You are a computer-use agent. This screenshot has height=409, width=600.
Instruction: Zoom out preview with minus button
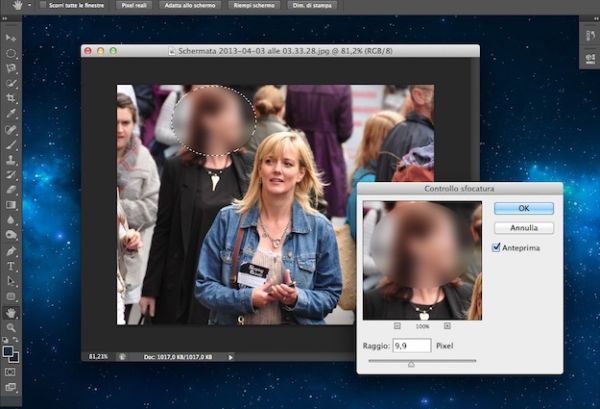tap(397, 326)
